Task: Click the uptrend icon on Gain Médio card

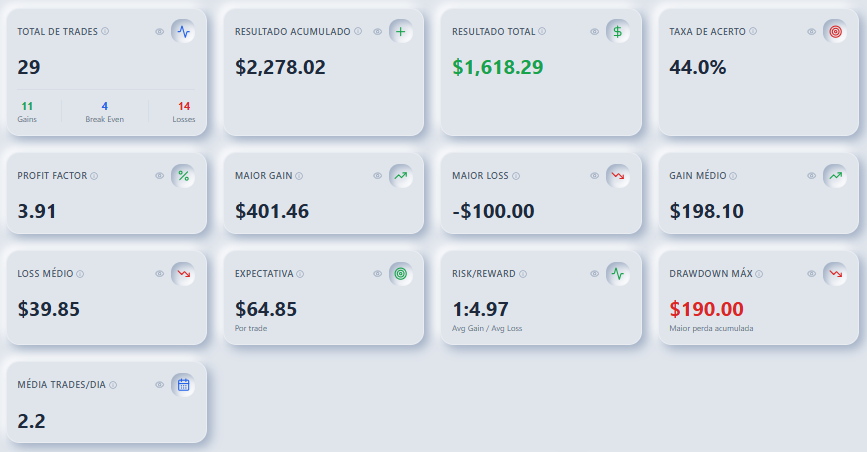Action: (835, 176)
